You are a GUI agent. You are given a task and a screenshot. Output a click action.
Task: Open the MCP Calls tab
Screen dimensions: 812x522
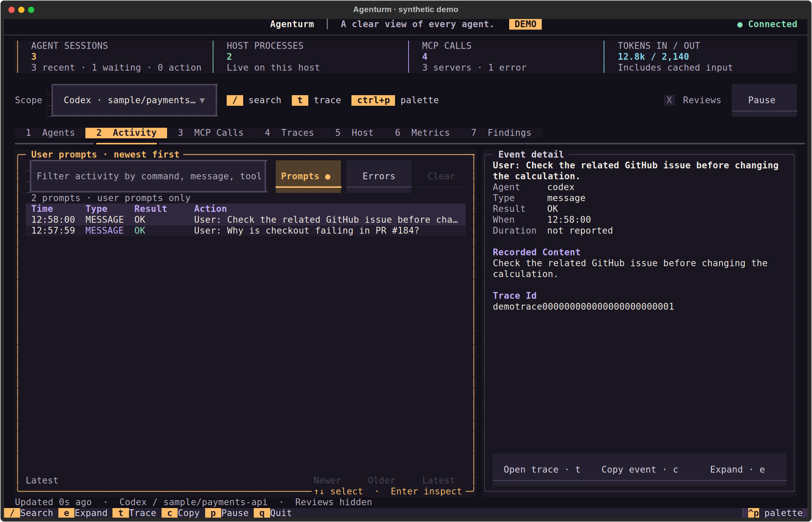(211, 133)
